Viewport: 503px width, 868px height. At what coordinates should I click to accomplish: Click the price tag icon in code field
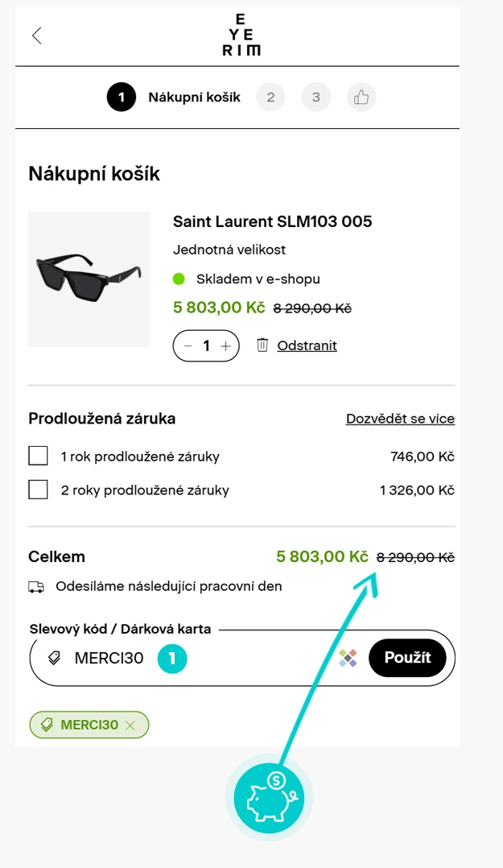tap(55, 658)
